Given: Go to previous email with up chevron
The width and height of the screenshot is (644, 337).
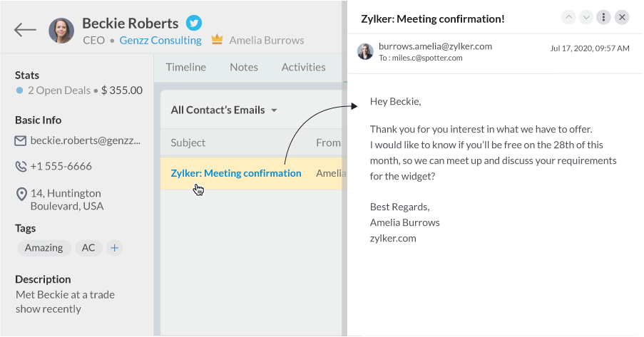Looking at the screenshot, I should pos(568,17).
